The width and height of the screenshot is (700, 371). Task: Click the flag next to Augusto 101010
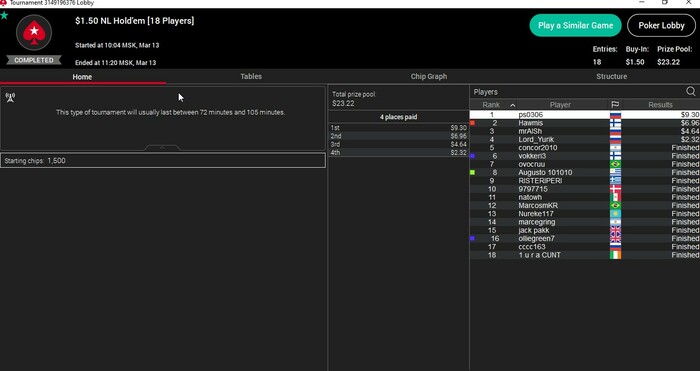pyautogui.click(x=615, y=172)
